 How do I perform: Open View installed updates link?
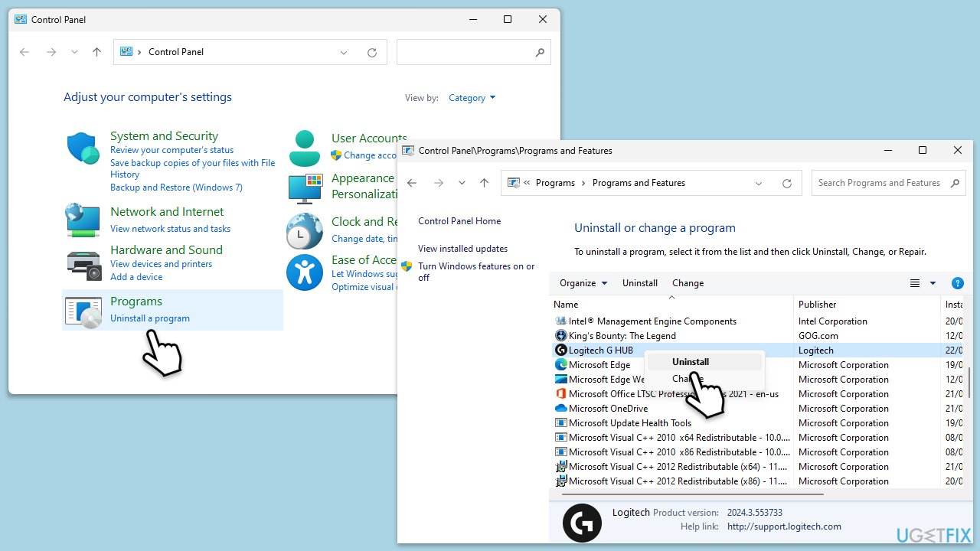(x=462, y=249)
